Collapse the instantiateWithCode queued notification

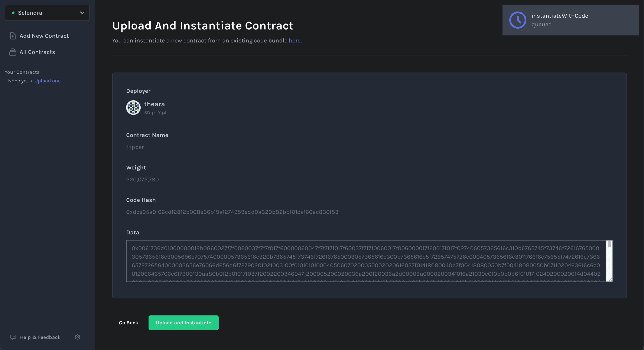click(x=570, y=20)
